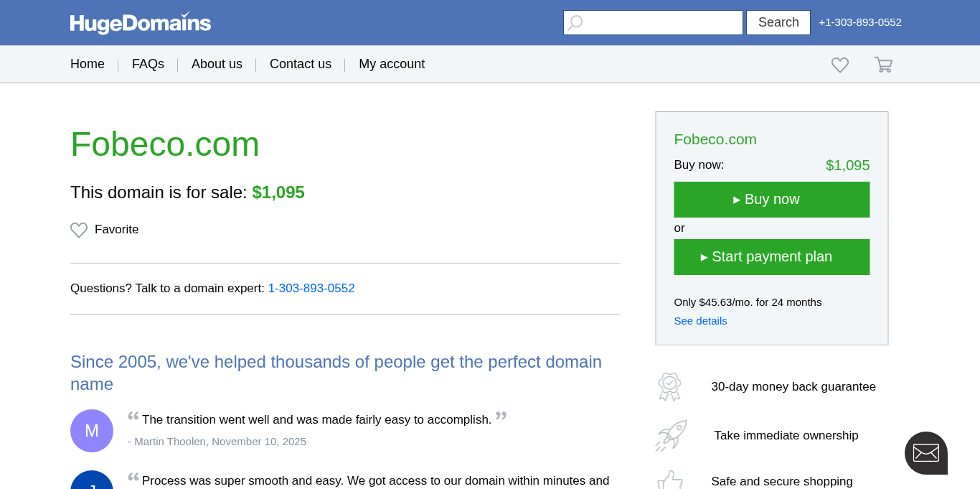The image size is (980, 489).
Task: Open the FAQs page
Action: click(x=148, y=64)
